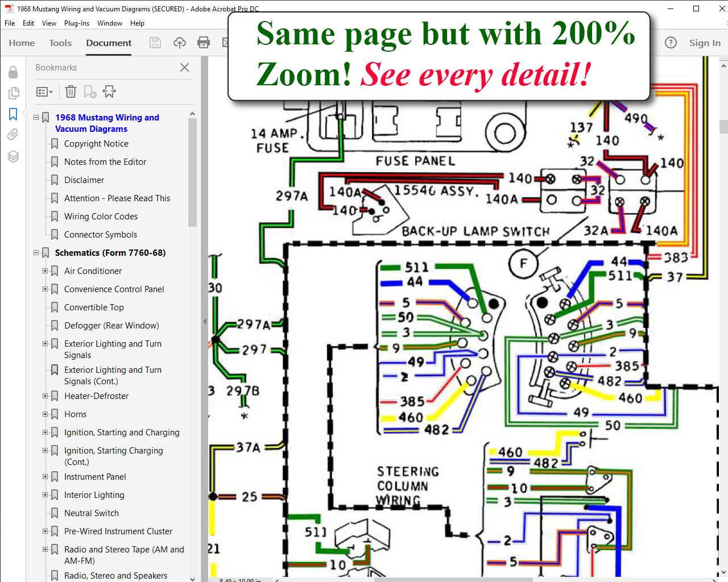This screenshot has width=728, height=582.
Task: Open the Plug-Ins menu
Action: pos(77,23)
